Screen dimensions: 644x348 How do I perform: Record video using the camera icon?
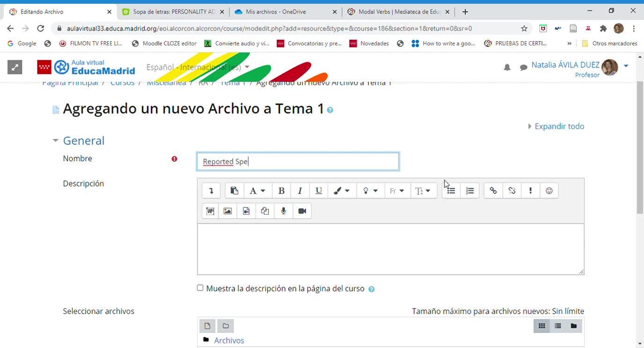(x=302, y=211)
